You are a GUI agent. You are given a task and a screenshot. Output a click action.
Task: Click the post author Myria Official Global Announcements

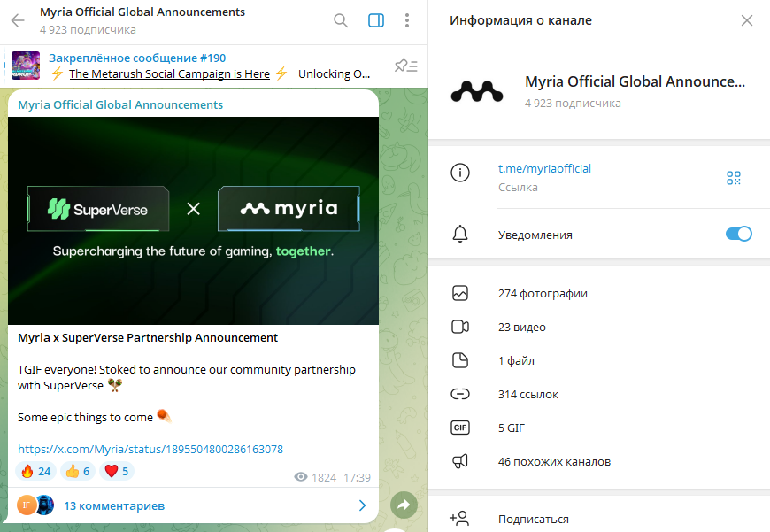[120, 104]
